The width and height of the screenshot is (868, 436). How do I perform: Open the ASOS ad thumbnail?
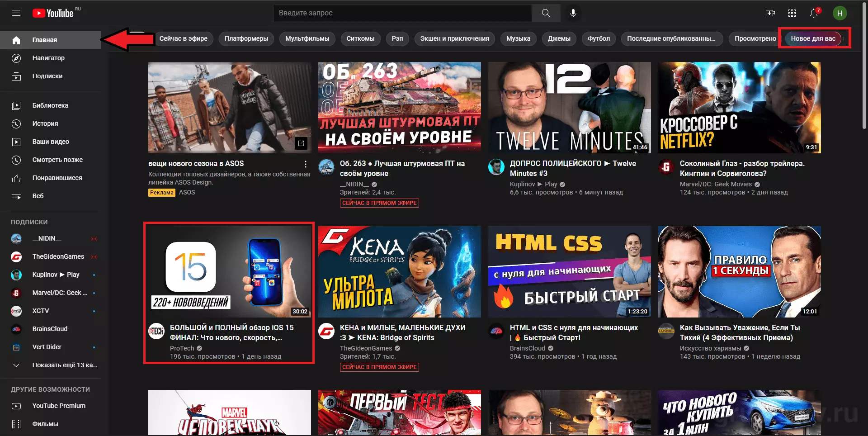pyautogui.click(x=230, y=108)
